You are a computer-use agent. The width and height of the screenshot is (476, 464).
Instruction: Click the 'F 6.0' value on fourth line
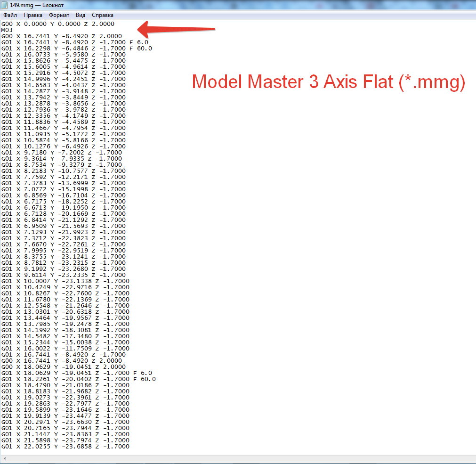(139, 42)
